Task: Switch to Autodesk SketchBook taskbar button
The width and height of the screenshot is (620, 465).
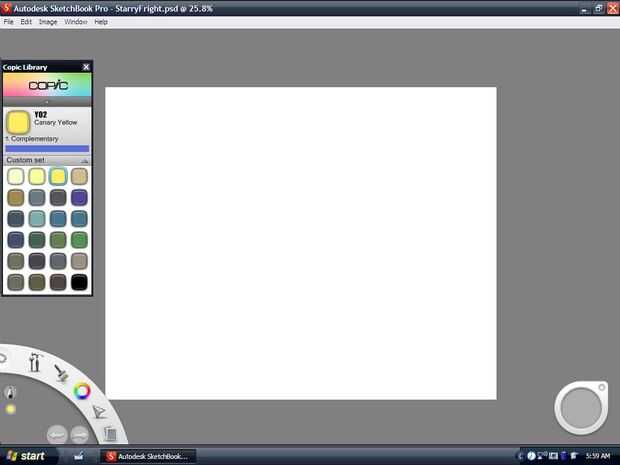Action: pyautogui.click(x=147, y=456)
